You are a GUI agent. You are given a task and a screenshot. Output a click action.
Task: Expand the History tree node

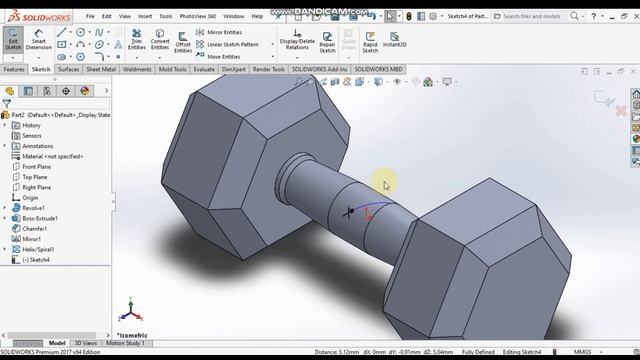(x=5, y=125)
